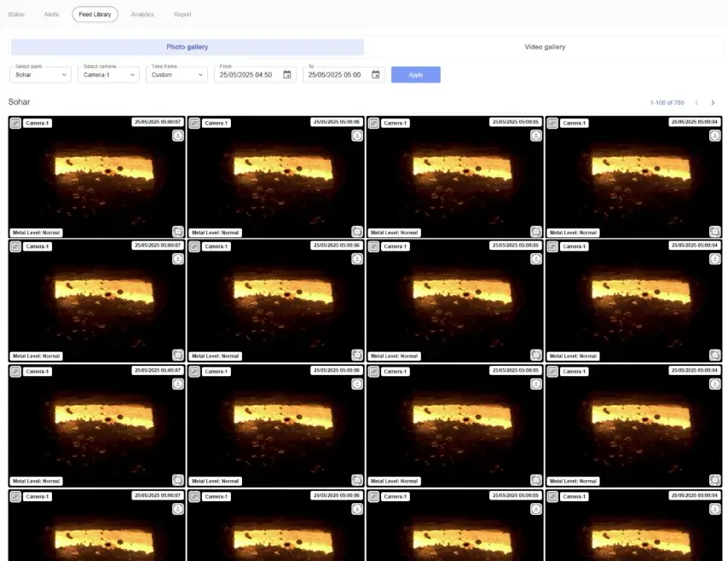Select the Photo gallery tab
This screenshot has height=561, width=728.
(x=187, y=47)
